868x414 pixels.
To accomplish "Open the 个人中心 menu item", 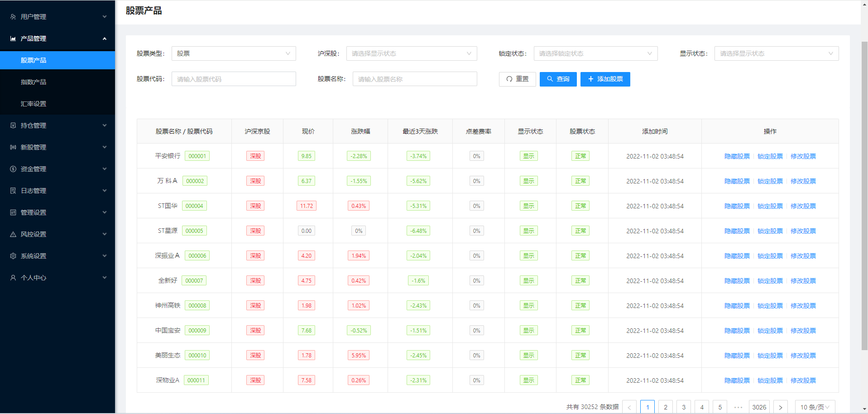I will click(x=58, y=278).
